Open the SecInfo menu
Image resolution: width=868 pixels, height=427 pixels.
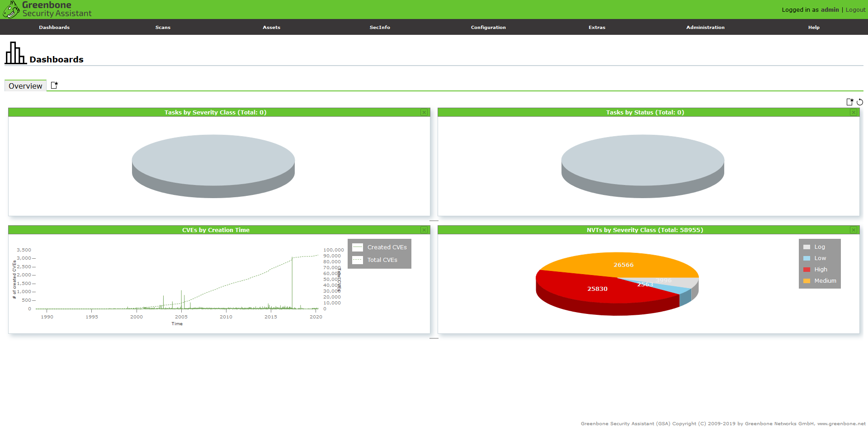pos(380,27)
